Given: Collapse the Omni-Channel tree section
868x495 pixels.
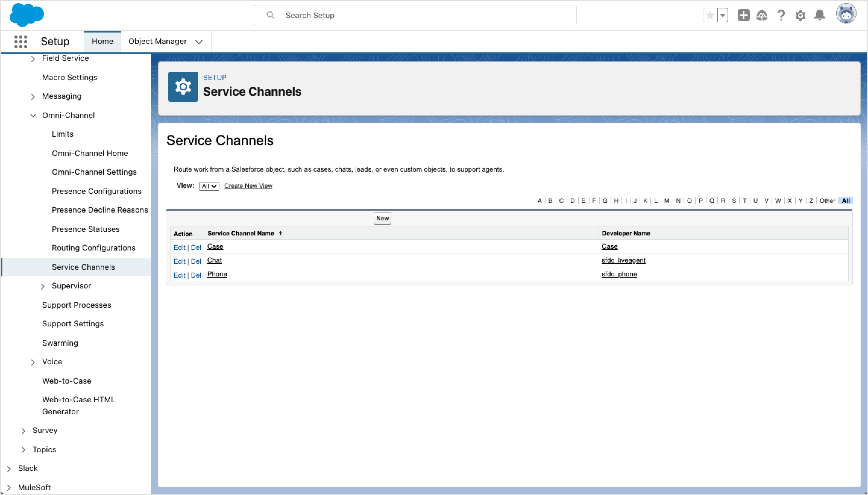Looking at the screenshot, I should tap(33, 115).
